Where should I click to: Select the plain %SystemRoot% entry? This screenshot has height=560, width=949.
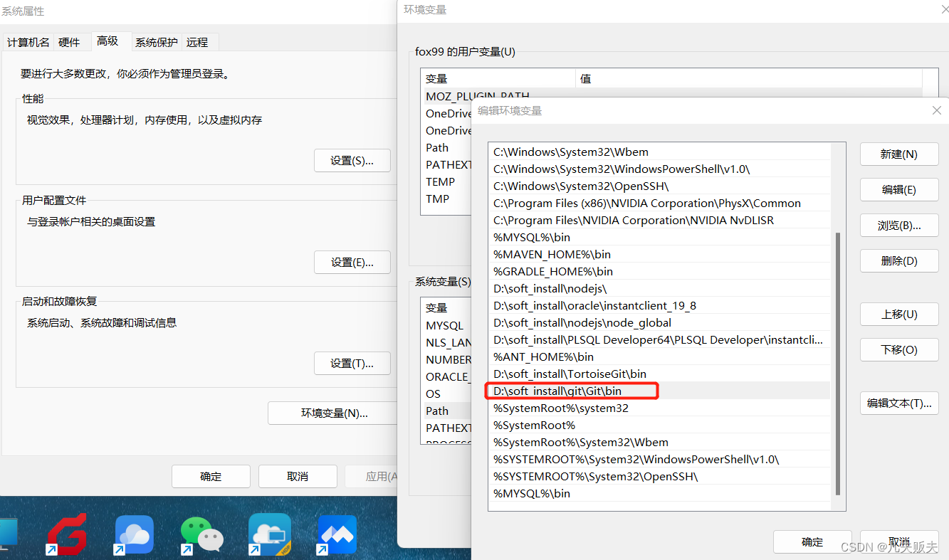click(659, 425)
